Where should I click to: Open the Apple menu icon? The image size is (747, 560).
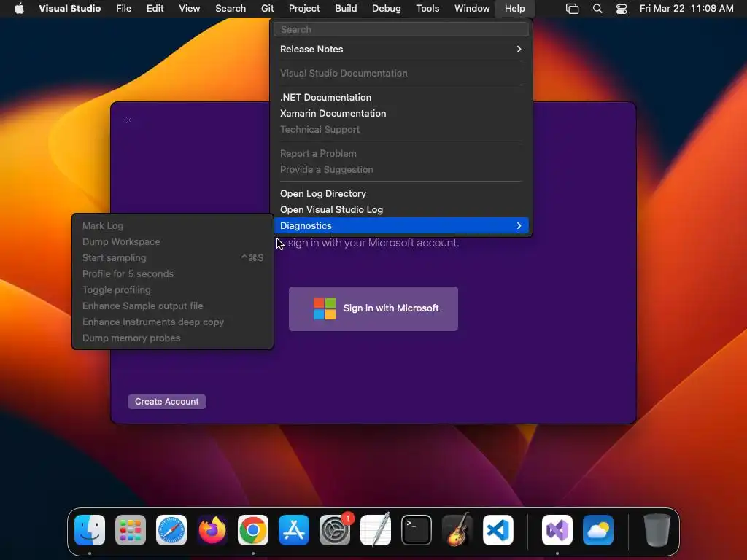coord(19,8)
